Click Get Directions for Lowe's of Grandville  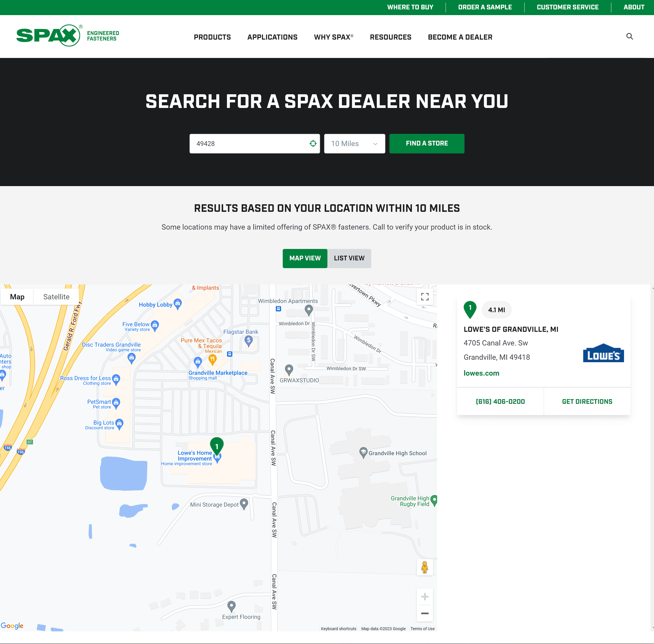[587, 402]
